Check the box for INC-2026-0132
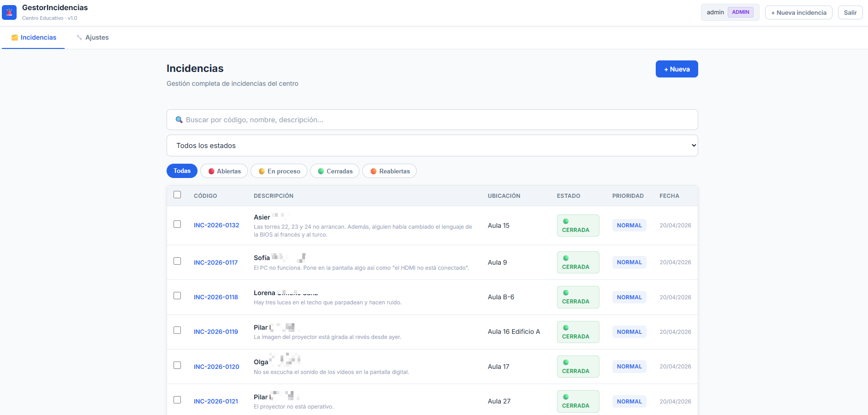Screen dimensions: 868x415 [x=177, y=224]
